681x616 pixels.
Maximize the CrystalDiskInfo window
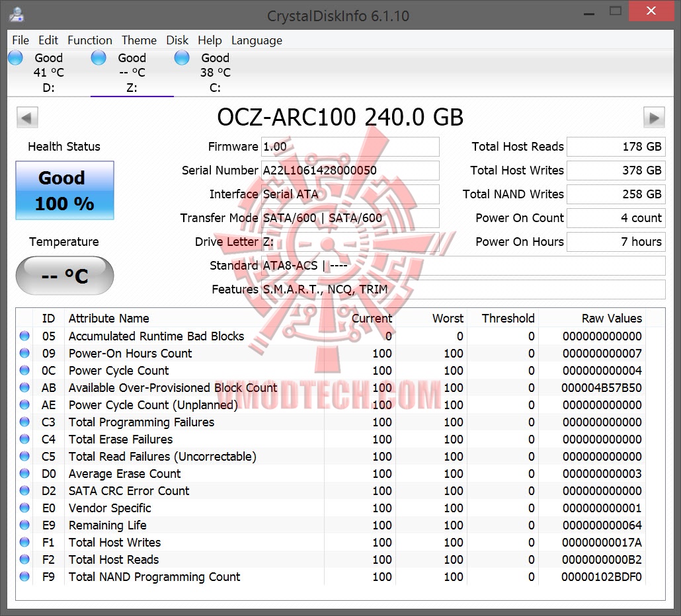616,11
